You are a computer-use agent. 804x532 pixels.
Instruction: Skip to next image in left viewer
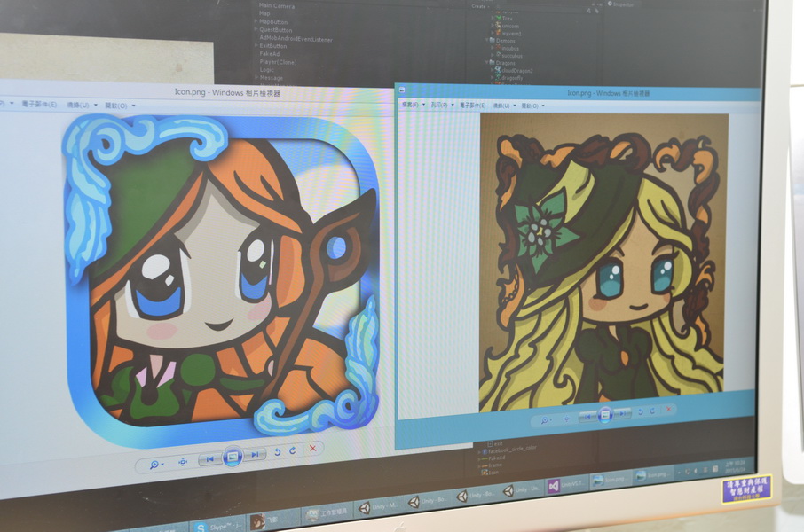point(255,455)
